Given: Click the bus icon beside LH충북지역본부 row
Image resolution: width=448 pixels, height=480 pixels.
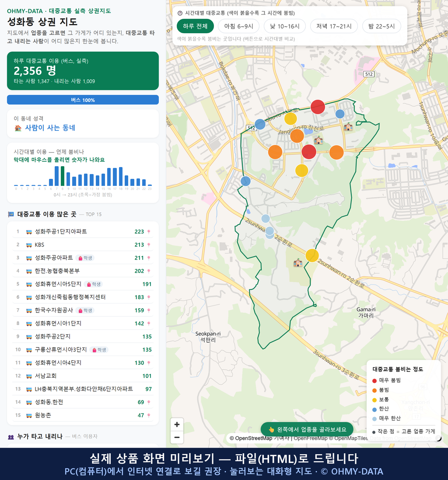Looking at the screenshot, I should tap(29, 390).
